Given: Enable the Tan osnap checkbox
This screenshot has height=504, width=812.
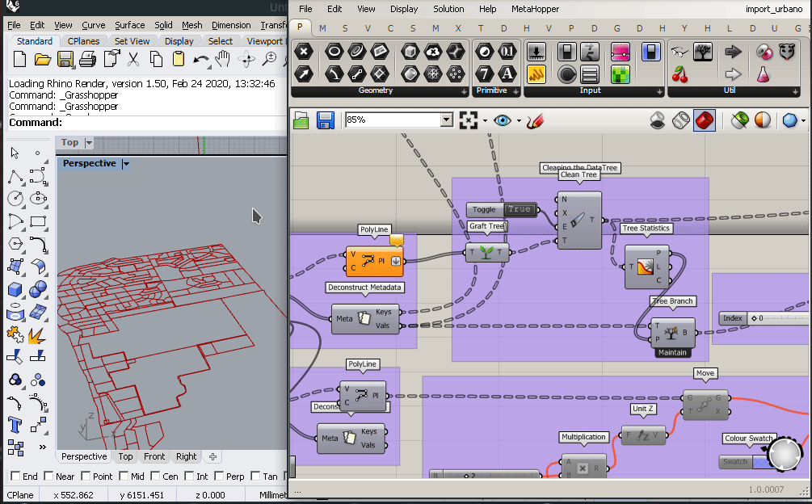Looking at the screenshot, I should tap(255, 476).
